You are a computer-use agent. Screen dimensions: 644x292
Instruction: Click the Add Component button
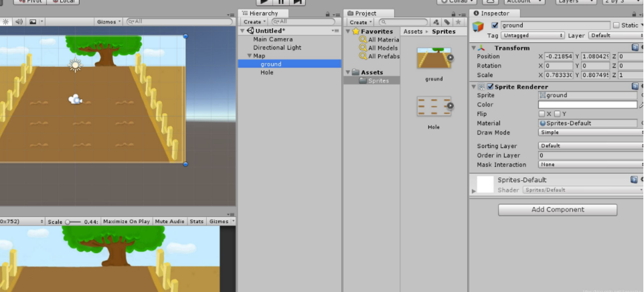click(x=558, y=210)
